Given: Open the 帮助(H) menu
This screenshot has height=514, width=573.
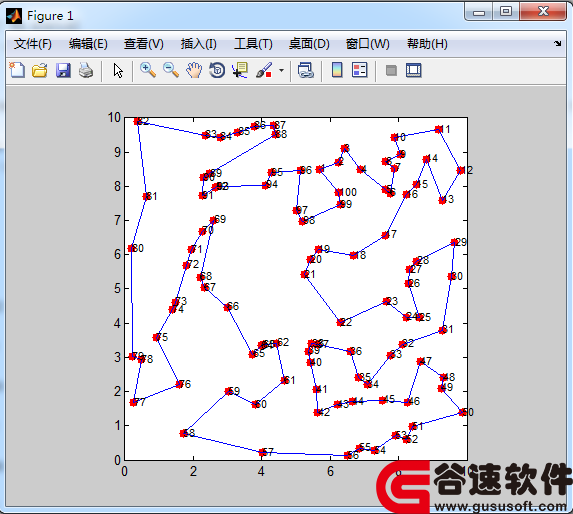Looking at the screenshot, I should click(x=427, y=44).
